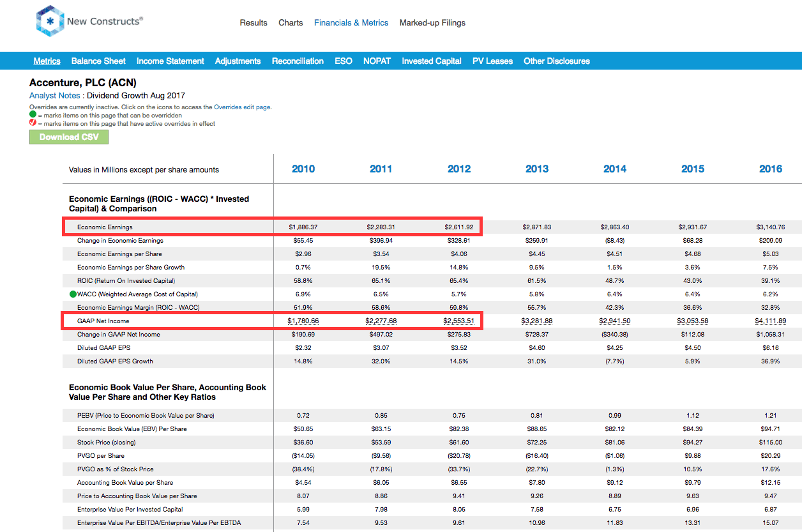Image resolution: width=802 pixels, height=532 pixels.
Task: Click the 2016 Diluted GAAP EPS $6.16
Action: click(771, 348)
